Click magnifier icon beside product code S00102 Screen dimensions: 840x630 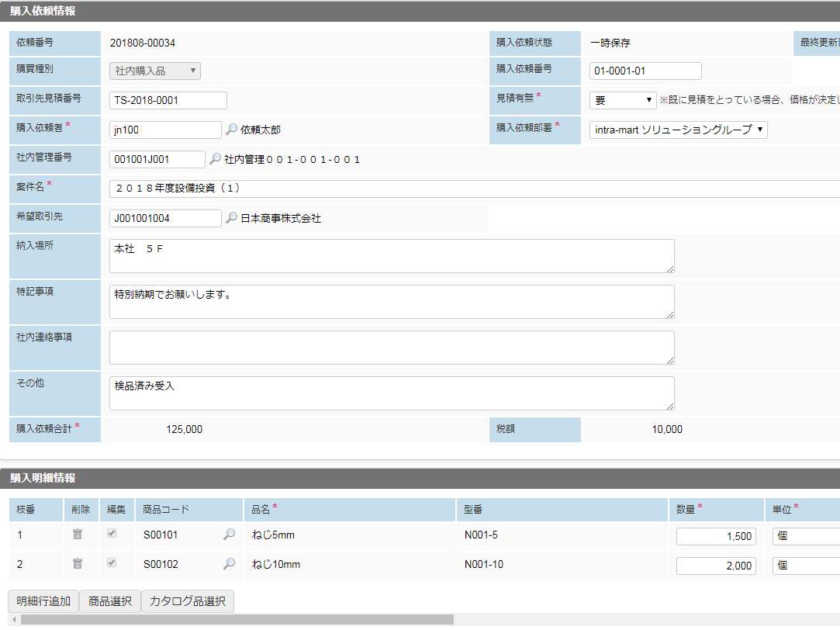point(229,564)
